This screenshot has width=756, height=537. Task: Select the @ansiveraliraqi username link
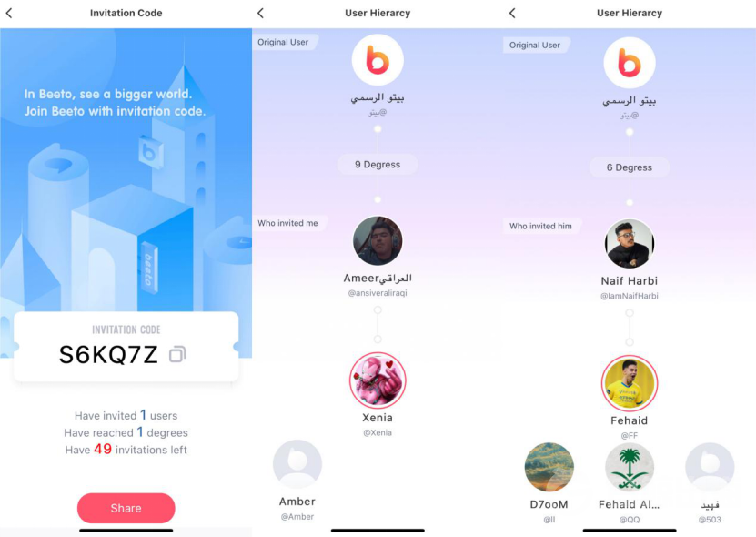click(x=378, y=293)
